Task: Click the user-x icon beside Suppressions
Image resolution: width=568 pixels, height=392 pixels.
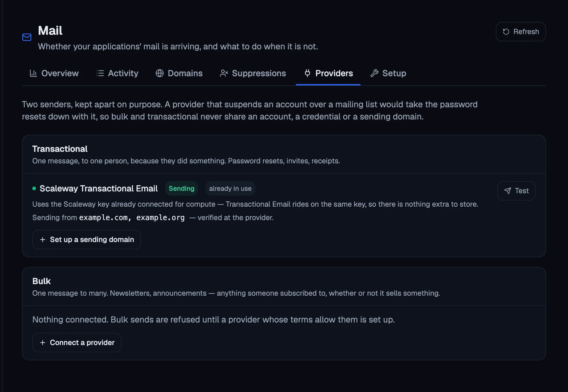Action: coord(224,73)
